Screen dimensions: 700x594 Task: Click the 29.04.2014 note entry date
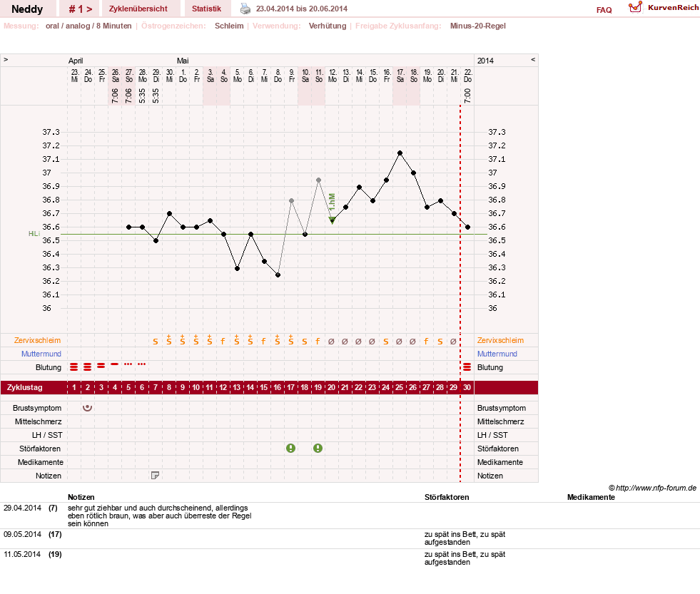pyautogui.click(x=22, y=508)
